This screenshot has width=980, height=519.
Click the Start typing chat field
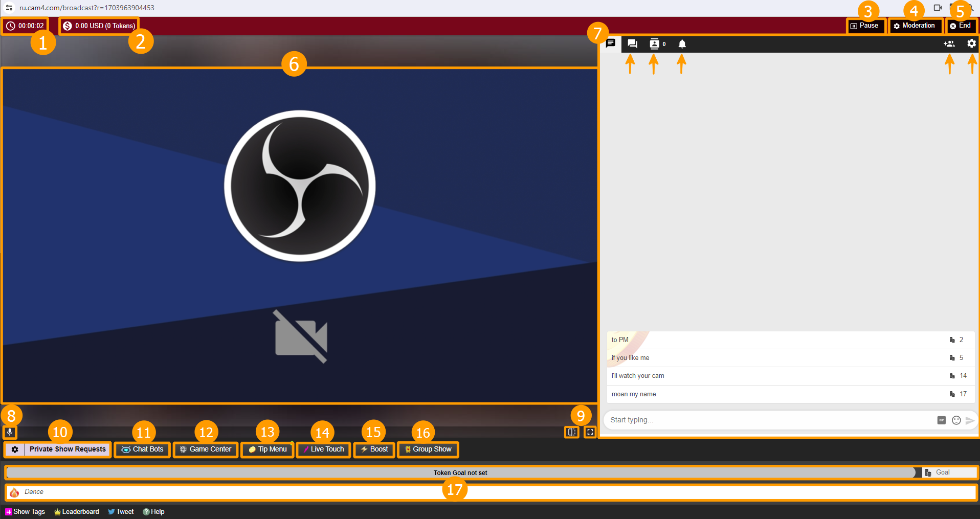click(767, 420)
